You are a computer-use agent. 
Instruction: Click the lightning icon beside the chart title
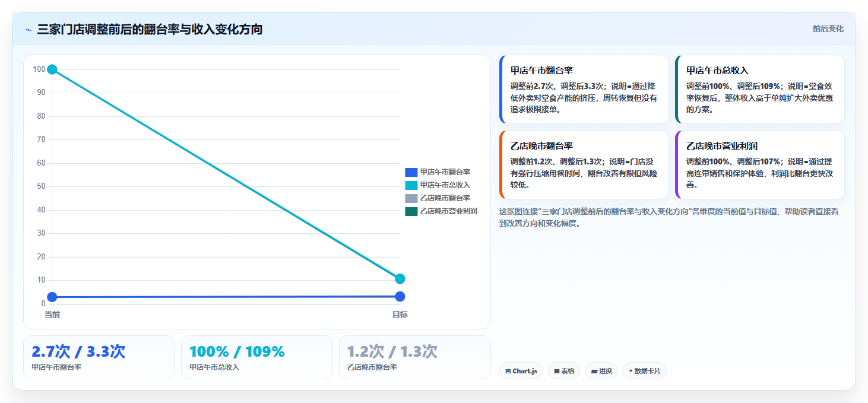[28, 30]
